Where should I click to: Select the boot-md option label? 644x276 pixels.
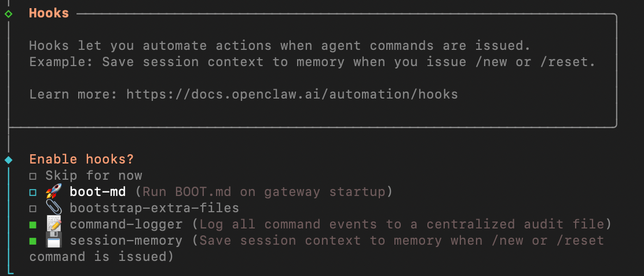(x=98, y=191)
